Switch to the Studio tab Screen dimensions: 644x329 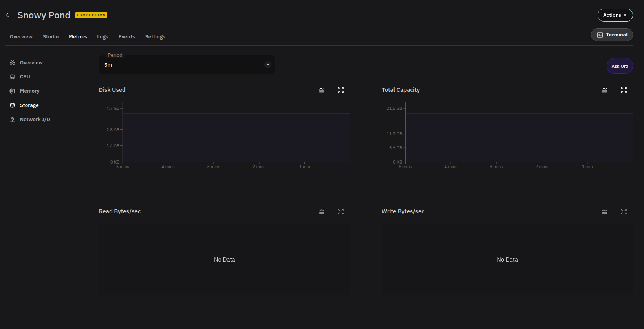(x=51, y=36)
